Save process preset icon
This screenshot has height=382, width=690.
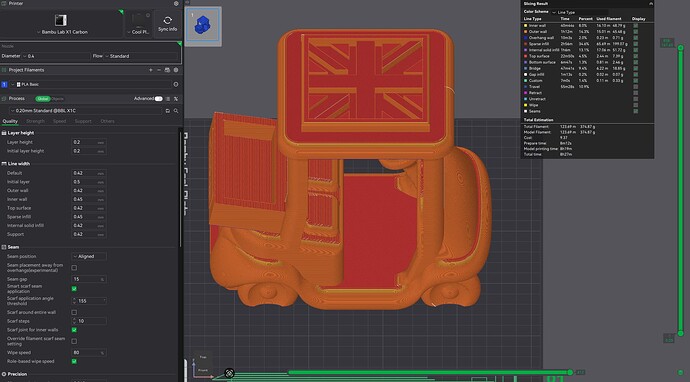point(168,111)
